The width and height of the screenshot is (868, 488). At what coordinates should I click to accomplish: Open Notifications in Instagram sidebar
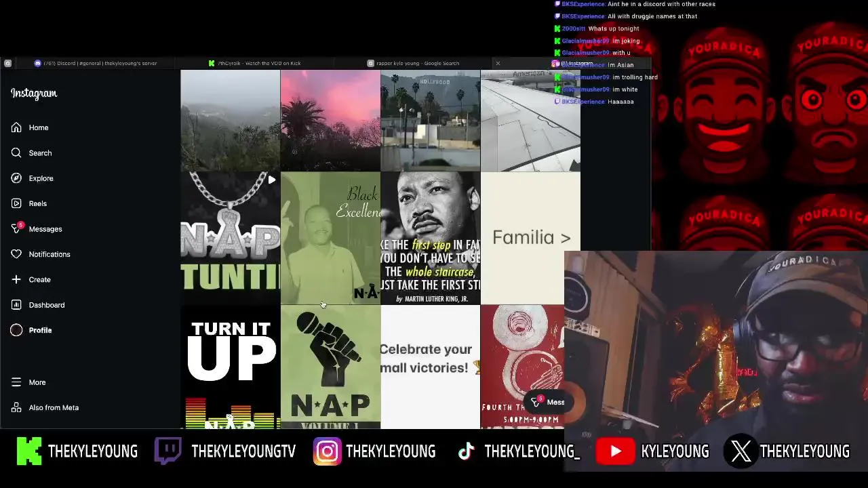[50, 254]
